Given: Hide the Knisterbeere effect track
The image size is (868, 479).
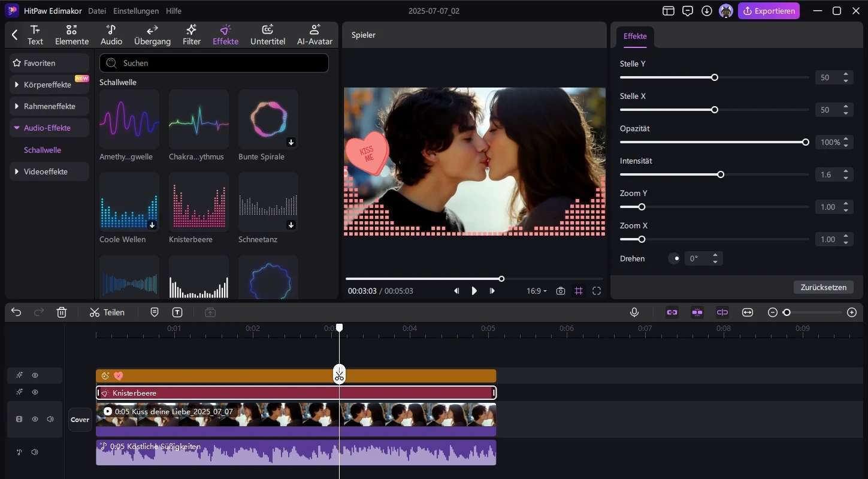Looking at the screenshot, I should point(35,392).
